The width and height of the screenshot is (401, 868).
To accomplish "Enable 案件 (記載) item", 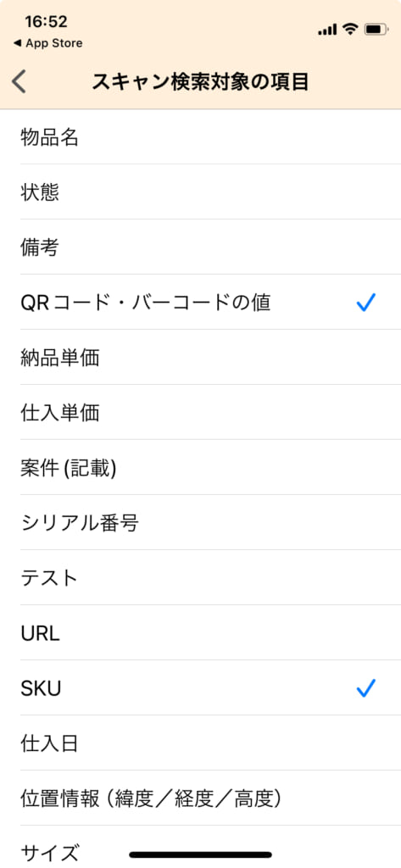I will pos(200,467).
